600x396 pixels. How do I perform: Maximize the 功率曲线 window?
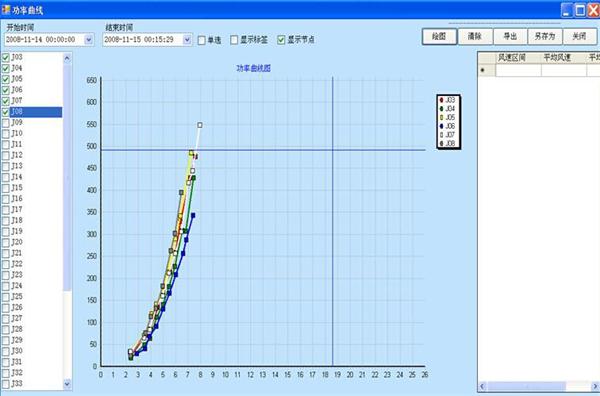tap(580, 10)
